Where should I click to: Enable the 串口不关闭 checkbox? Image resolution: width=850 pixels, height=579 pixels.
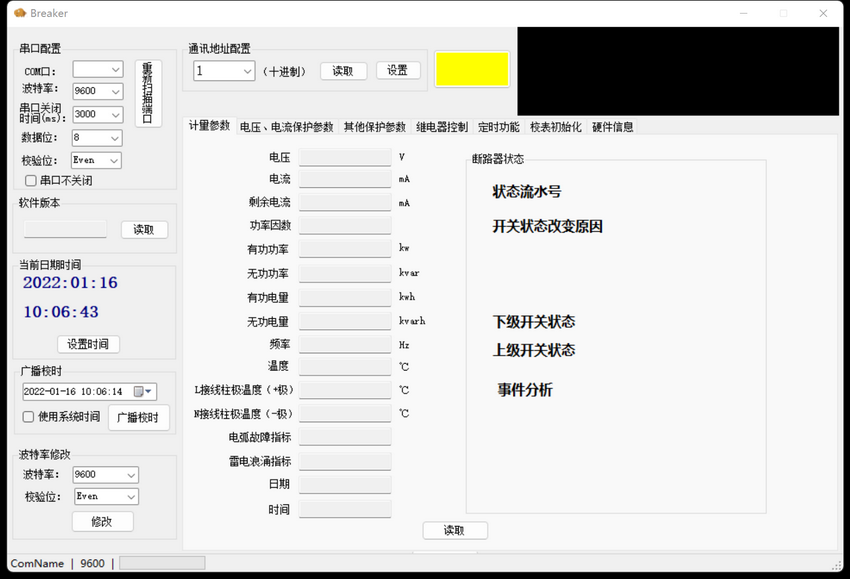click(31, 181)
